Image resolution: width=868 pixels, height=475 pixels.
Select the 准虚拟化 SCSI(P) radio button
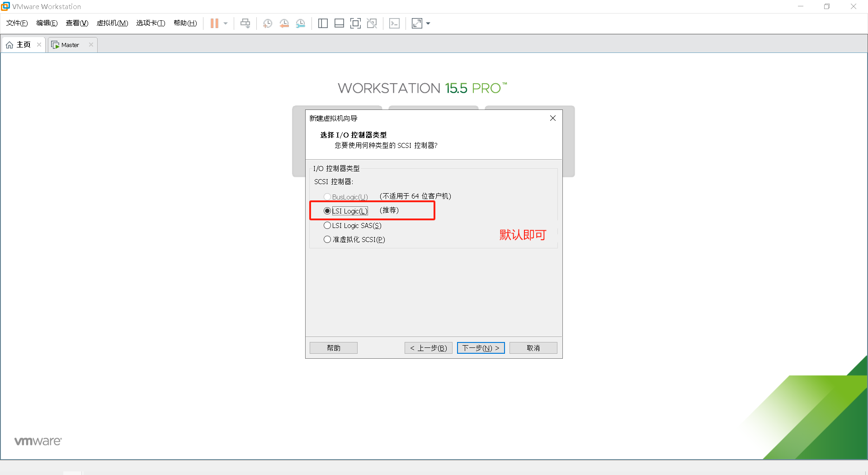[x=327, y=239]
